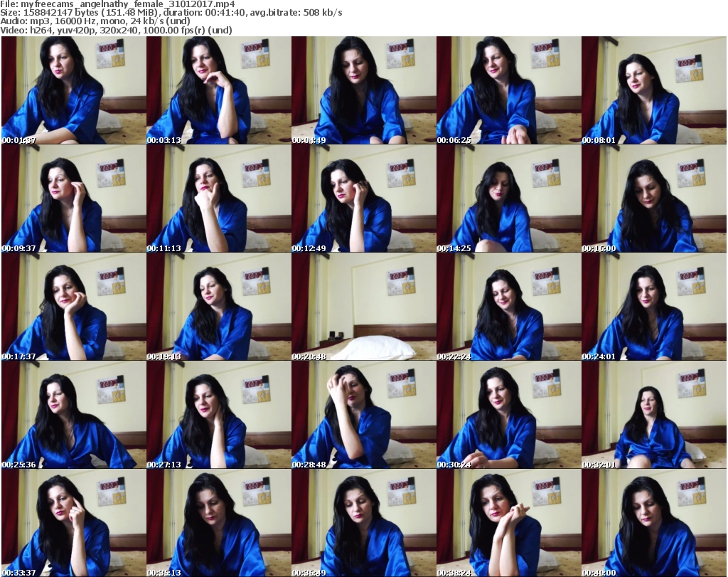This screenshot has height=577, width=728.
Task: Open the frame stamped 00:32:01
Action: 654,415
